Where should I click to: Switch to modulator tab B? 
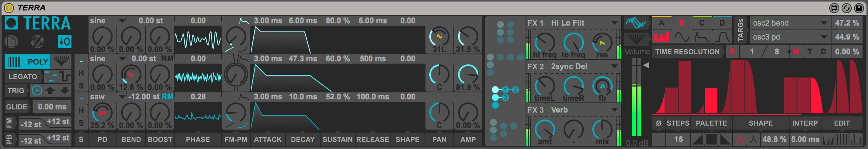681,23
